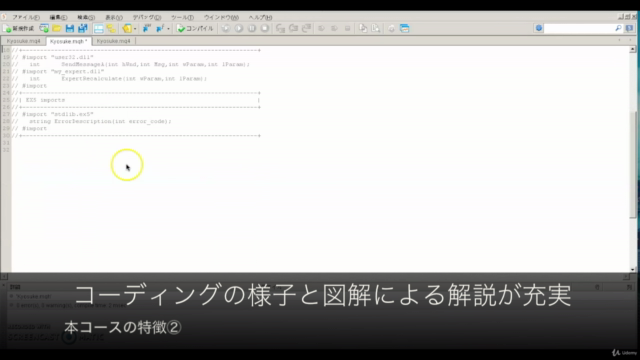Click the code line containing ErrorDescription
640x360 pixels.
click(x=91, y=122)
